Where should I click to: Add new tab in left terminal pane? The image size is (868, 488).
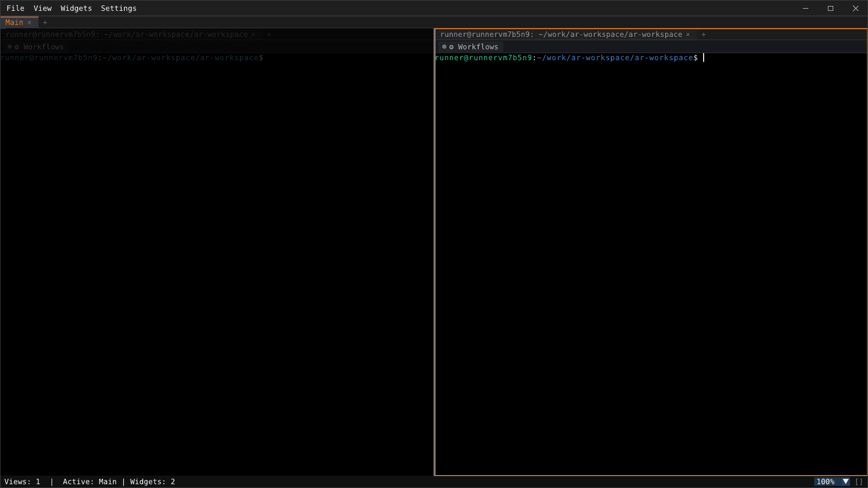(269, 35)
